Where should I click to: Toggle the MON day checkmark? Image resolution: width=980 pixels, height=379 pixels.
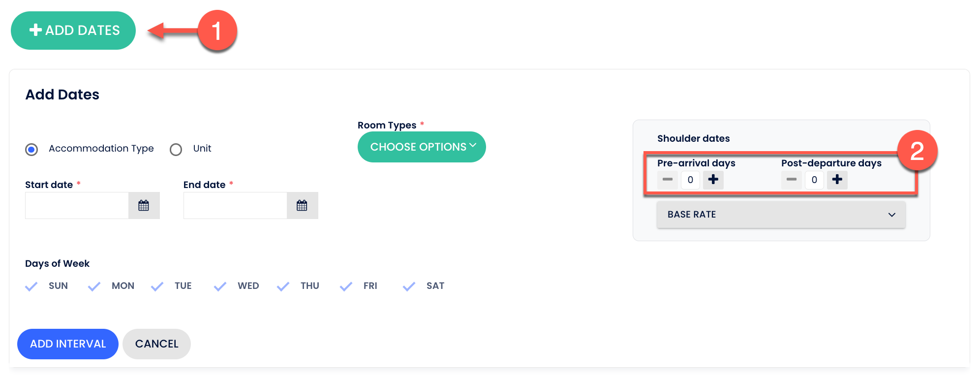94,286
